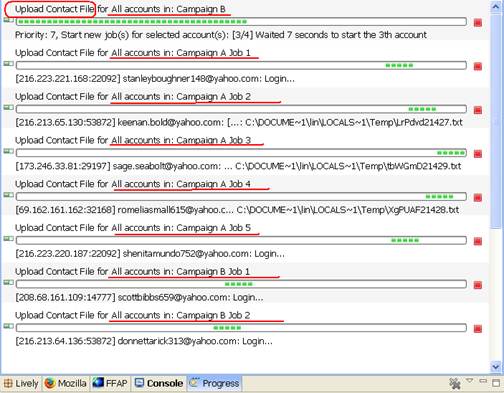Viewport: 504px width, 393px height.
Task: Open the view menu dropdown triangle
Action: click(x=469, y=381)
